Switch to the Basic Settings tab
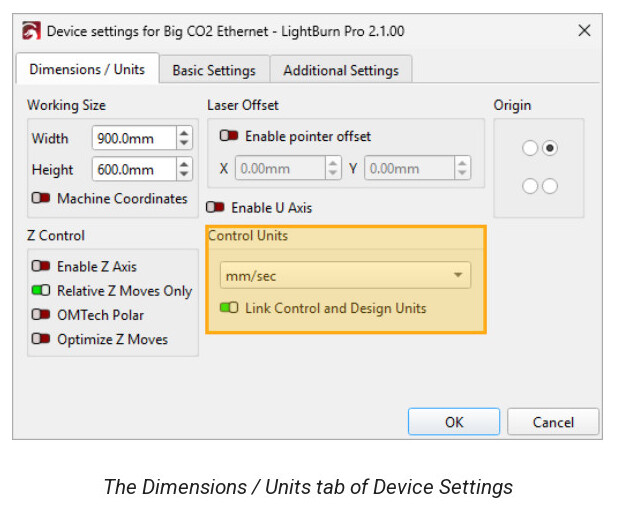 (x=213, y=70)
